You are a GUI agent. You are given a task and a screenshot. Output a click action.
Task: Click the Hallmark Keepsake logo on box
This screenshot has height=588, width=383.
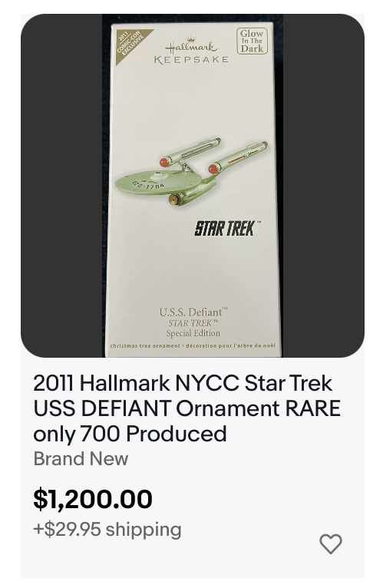coord(192,51)
